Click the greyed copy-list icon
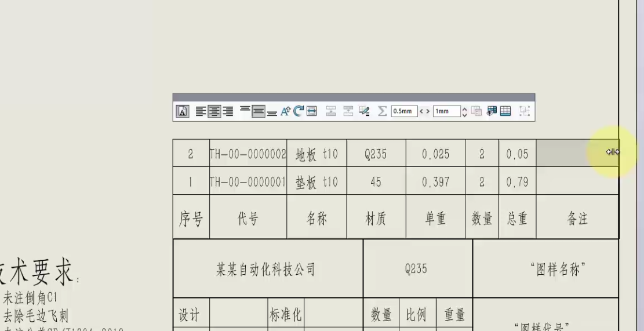 point(476,111)
